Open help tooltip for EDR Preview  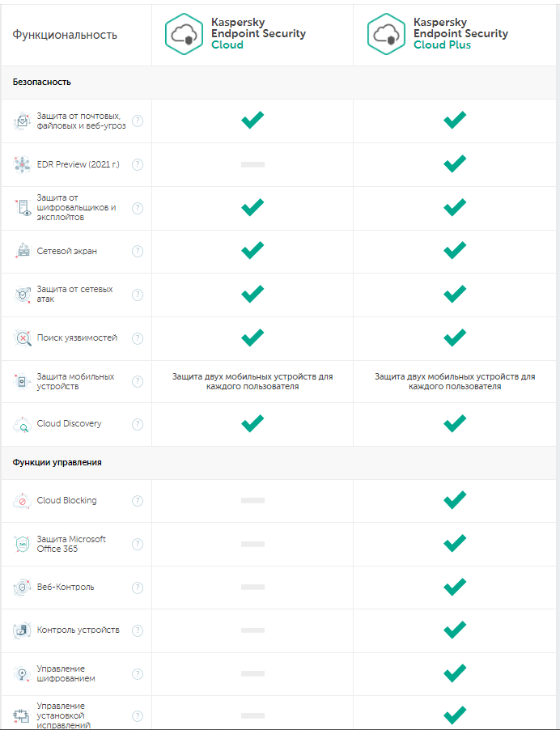coord(138,164)
